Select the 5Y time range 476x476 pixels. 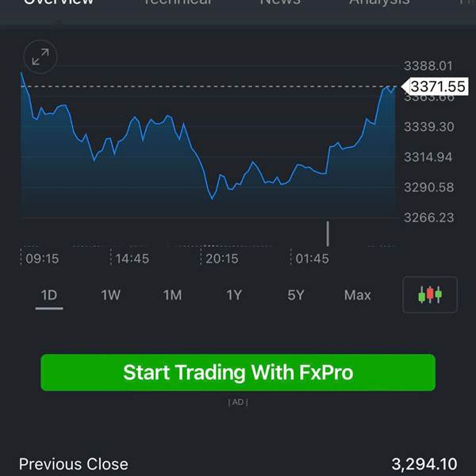(296, 295)
